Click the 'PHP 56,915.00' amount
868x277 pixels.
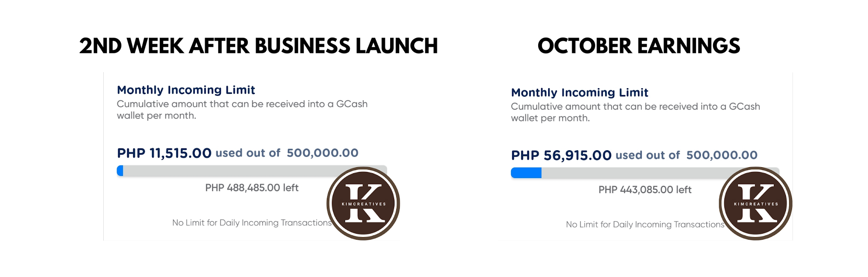click(561, 155)
